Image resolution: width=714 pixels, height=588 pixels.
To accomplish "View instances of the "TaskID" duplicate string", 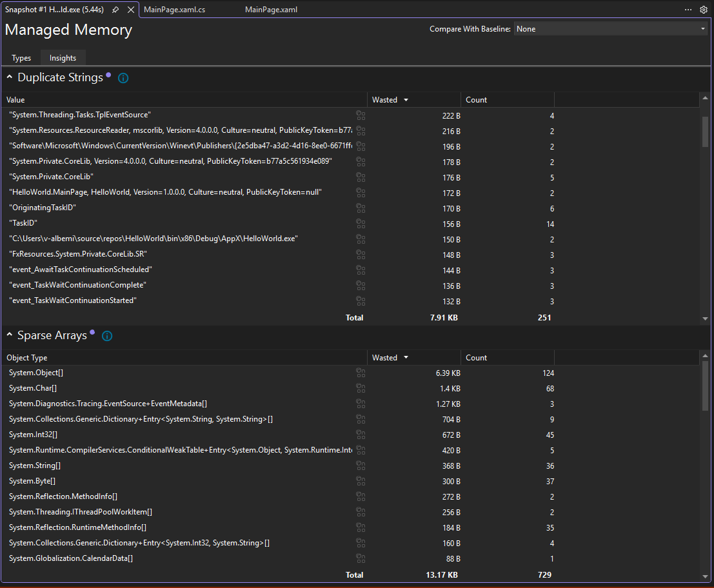I will point(361,224).
